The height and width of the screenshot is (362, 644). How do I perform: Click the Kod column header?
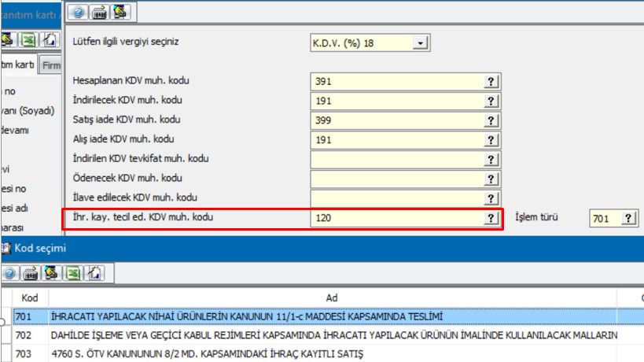(x=30, y=298)
